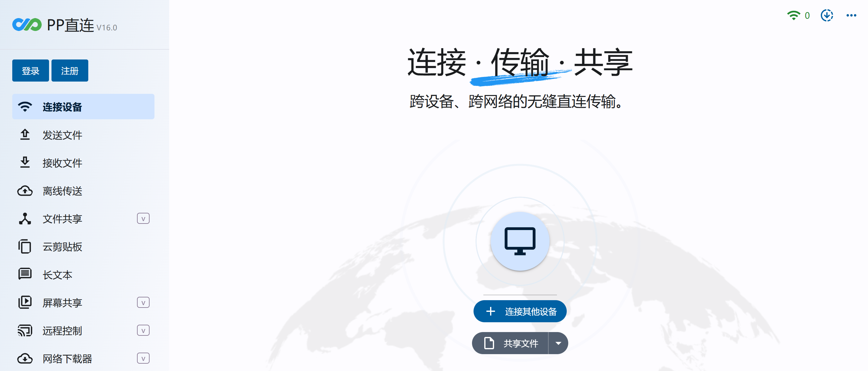Expand the 文件共享 V badge

click(x=143, y=219)
